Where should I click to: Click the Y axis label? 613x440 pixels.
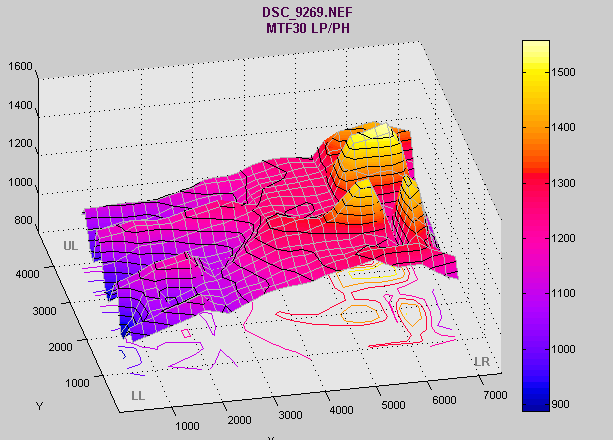tap(38, 406)
